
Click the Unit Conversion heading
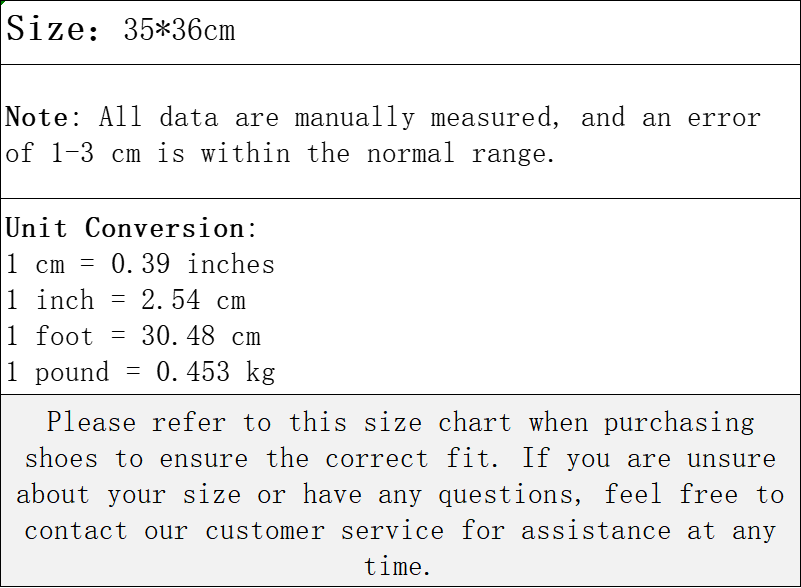[131, 228]
